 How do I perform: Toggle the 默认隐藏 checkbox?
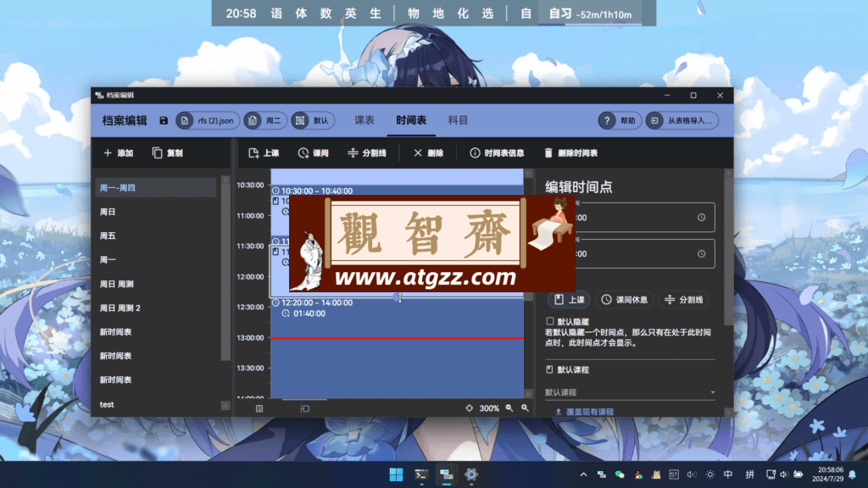549,321
